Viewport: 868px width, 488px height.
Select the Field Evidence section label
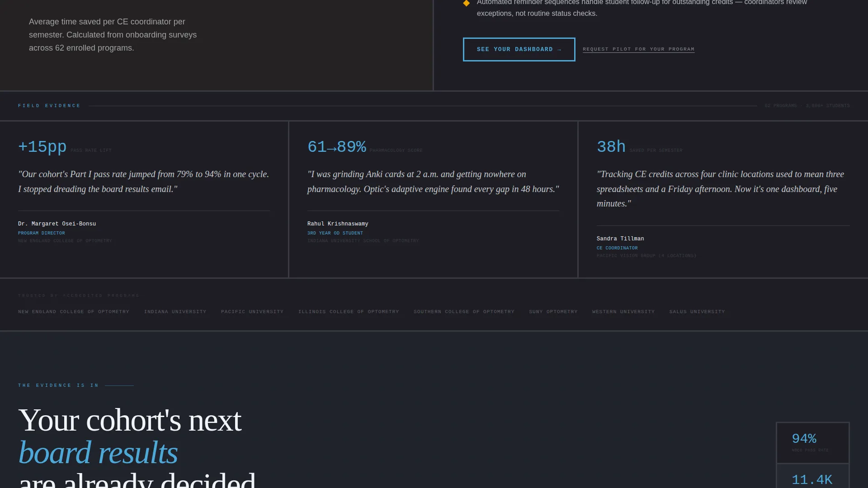click(49, 106)
